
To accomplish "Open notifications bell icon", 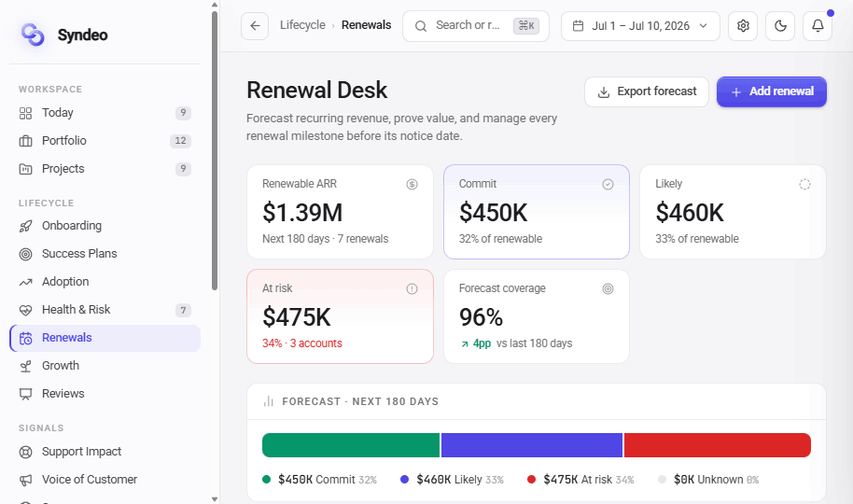I will coord(818,25).
